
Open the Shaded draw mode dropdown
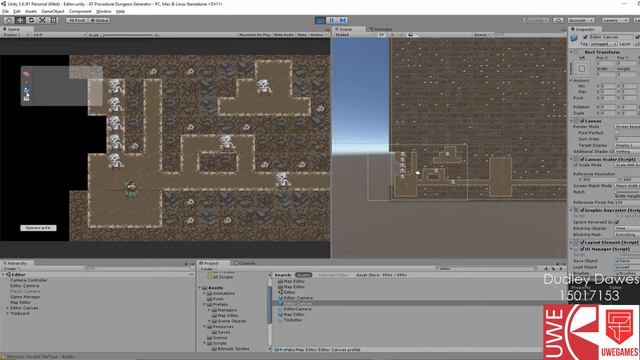(x=354, y=35)
